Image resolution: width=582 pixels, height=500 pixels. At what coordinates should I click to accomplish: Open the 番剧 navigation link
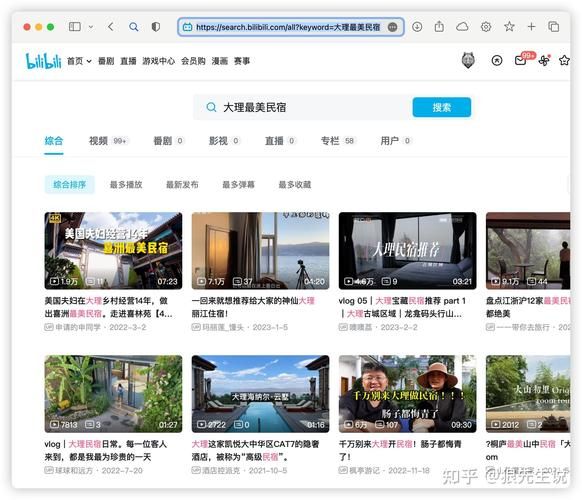[106, 61]
